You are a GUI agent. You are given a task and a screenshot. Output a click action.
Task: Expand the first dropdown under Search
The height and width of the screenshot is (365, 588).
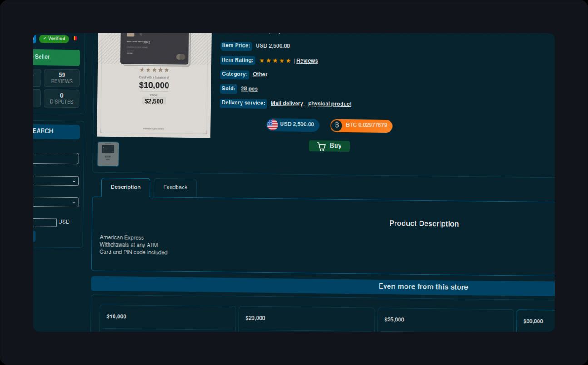(x=56, y=181)
